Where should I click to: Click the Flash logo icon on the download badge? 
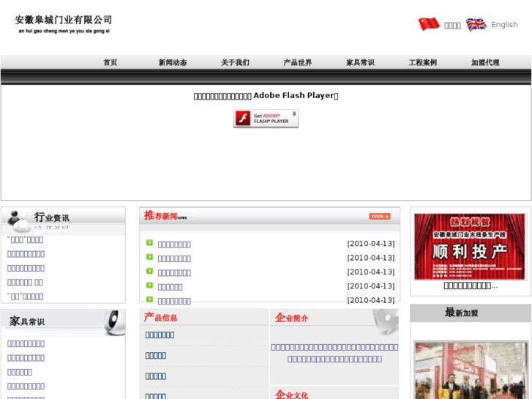click(243, 118)
